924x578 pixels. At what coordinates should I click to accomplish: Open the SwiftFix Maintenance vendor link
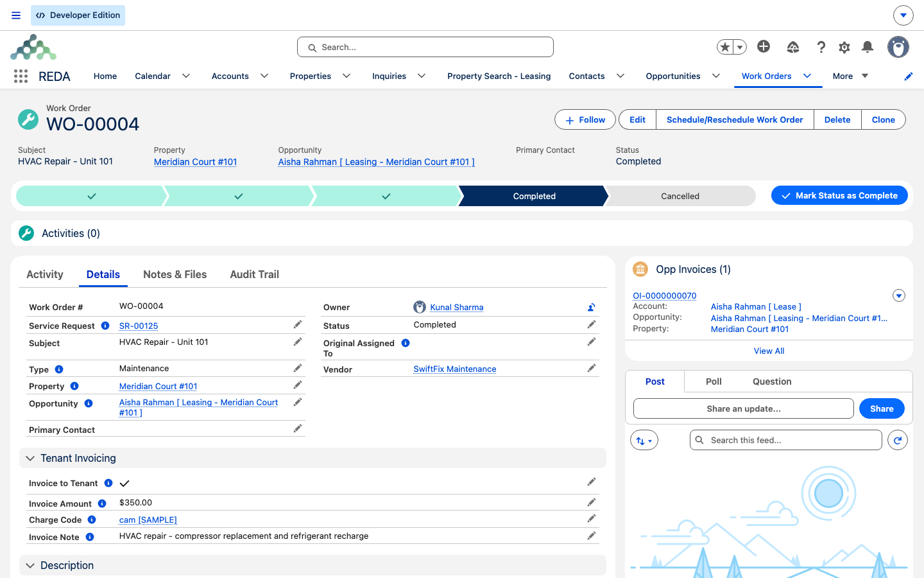pos(455,369)
